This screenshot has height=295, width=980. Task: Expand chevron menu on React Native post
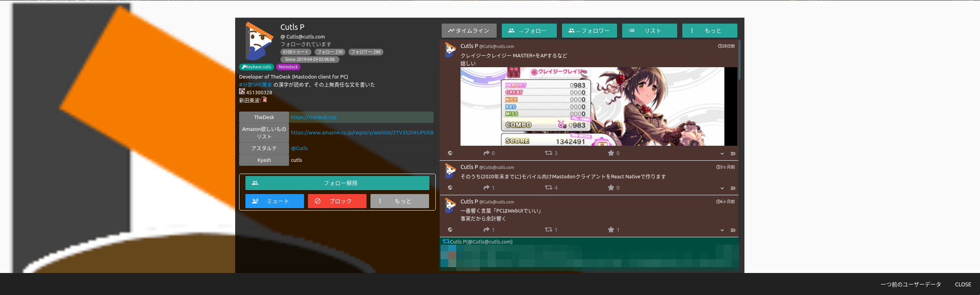[722, 188]
